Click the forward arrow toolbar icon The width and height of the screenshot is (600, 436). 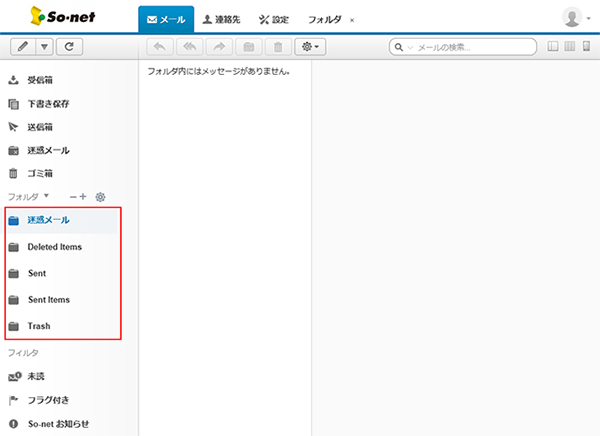point(218,46)
